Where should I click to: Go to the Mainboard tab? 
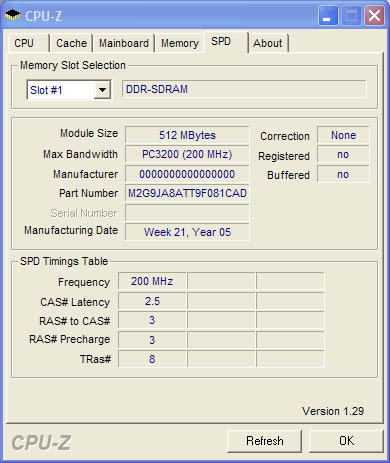click(x=124, y=43)
